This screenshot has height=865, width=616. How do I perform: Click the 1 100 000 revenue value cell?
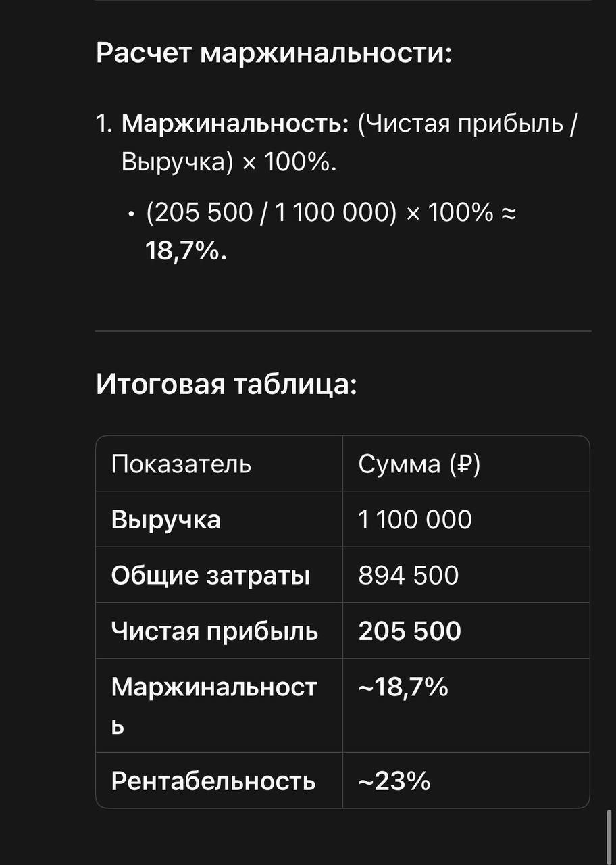click(x=466, y=519)
